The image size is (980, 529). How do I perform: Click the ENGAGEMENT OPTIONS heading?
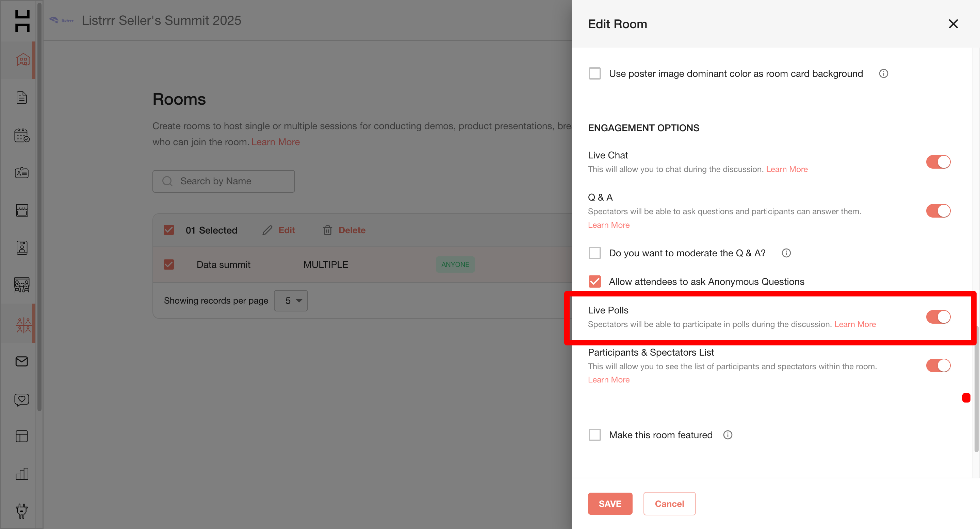643,128
